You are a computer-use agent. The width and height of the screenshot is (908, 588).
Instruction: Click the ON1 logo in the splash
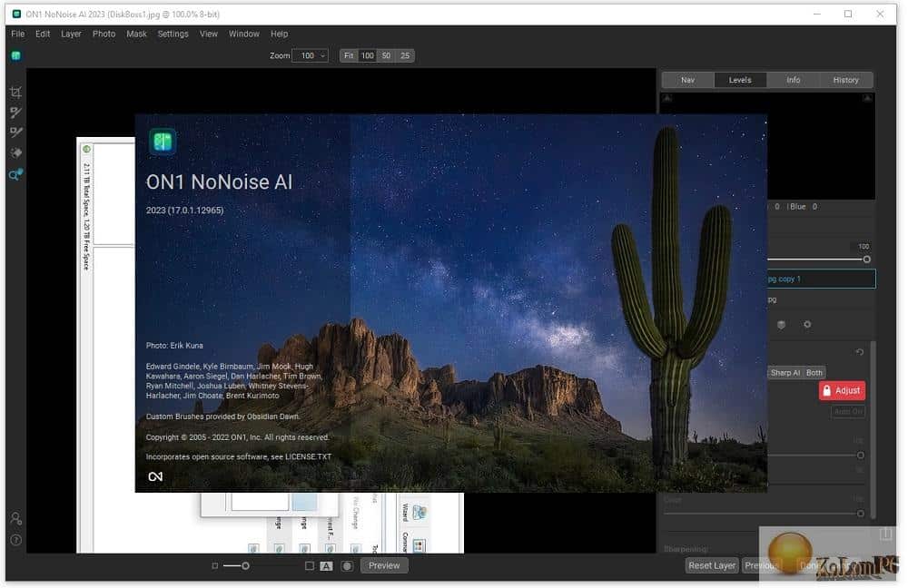155,476
